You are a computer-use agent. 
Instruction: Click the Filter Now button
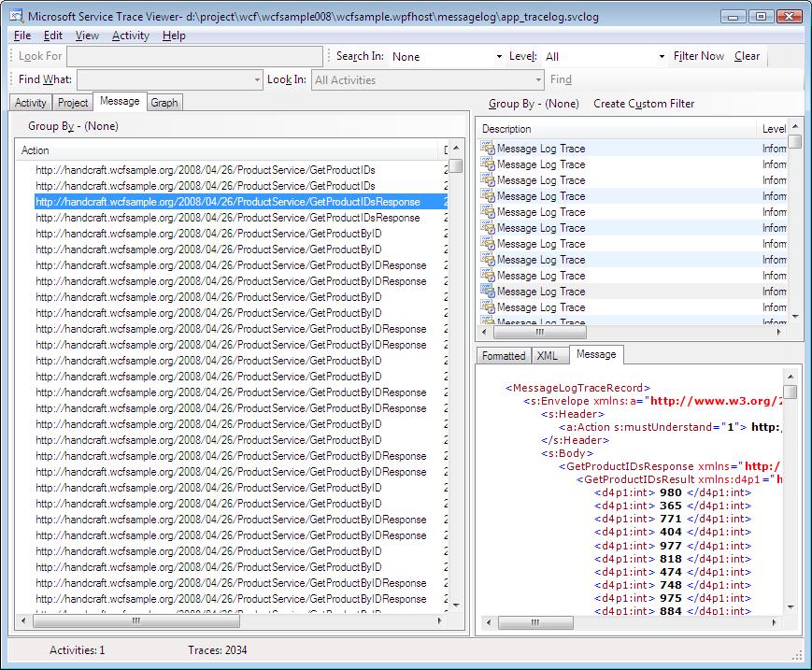coord(699,56)
